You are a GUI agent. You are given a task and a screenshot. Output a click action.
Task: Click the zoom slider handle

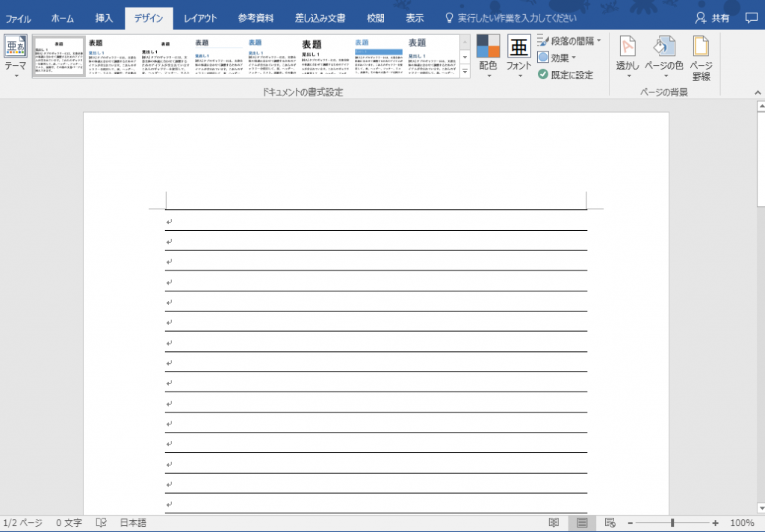point(672,523)
